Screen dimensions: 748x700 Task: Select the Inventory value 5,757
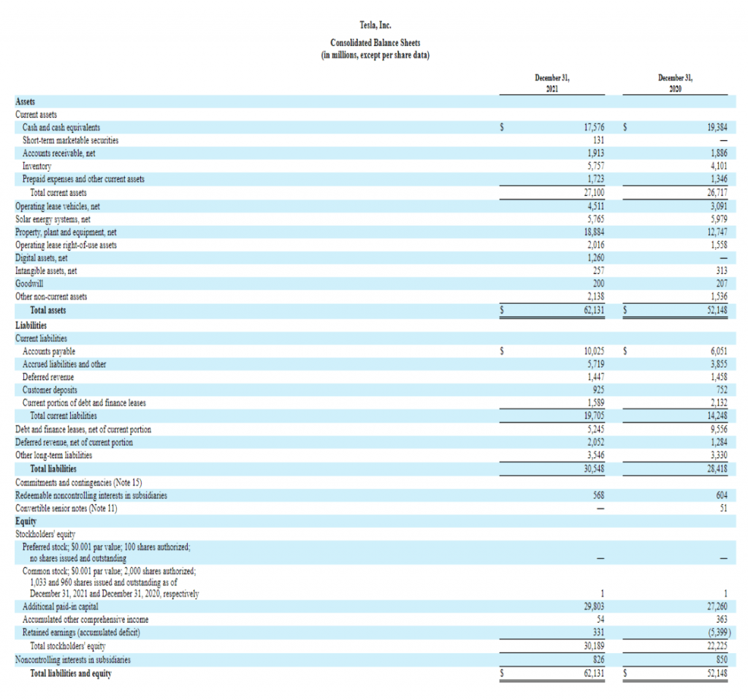597,166
